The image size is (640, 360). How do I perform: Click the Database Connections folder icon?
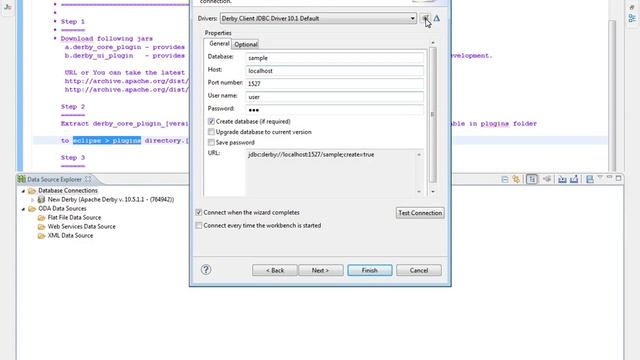click(32, 191)
